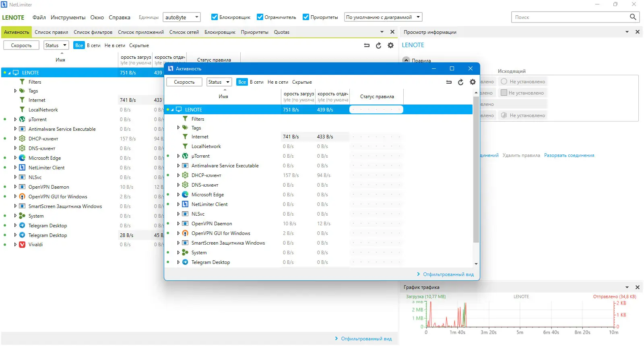Click the Internet funnel icon in the floating window
The height and width of the screenshot is (346, 644).
coord(185,137)
